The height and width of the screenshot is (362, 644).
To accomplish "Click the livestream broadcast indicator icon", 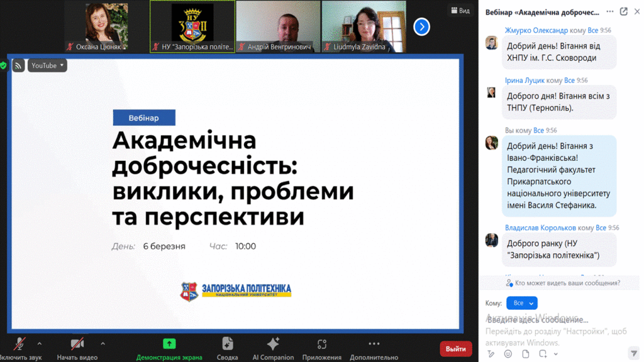I will [x=18, y=65].
